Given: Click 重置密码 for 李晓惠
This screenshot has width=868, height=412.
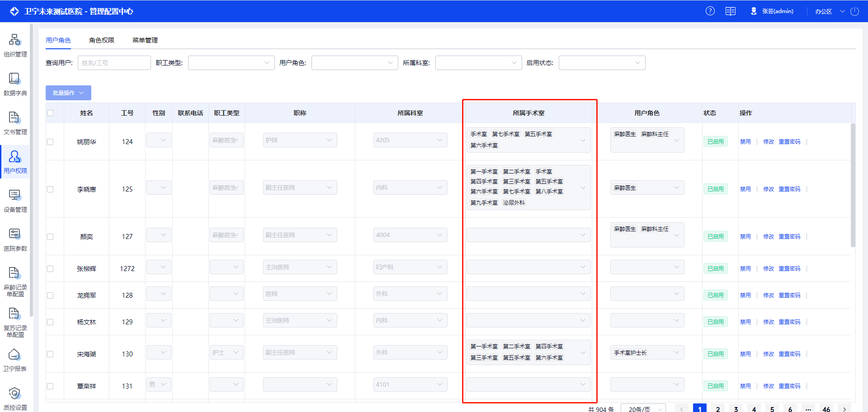Looking at the screenshot, I should click(789, 189).
